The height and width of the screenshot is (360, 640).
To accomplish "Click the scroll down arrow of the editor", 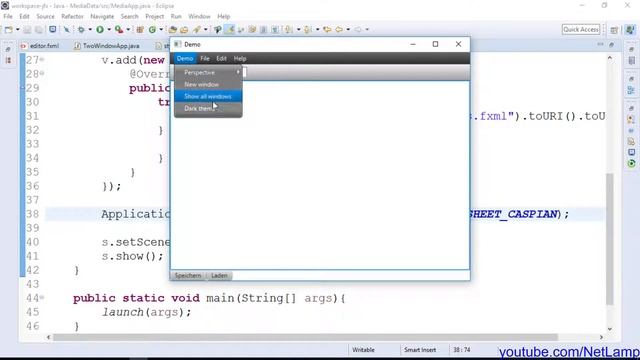I will pos(609,329).
